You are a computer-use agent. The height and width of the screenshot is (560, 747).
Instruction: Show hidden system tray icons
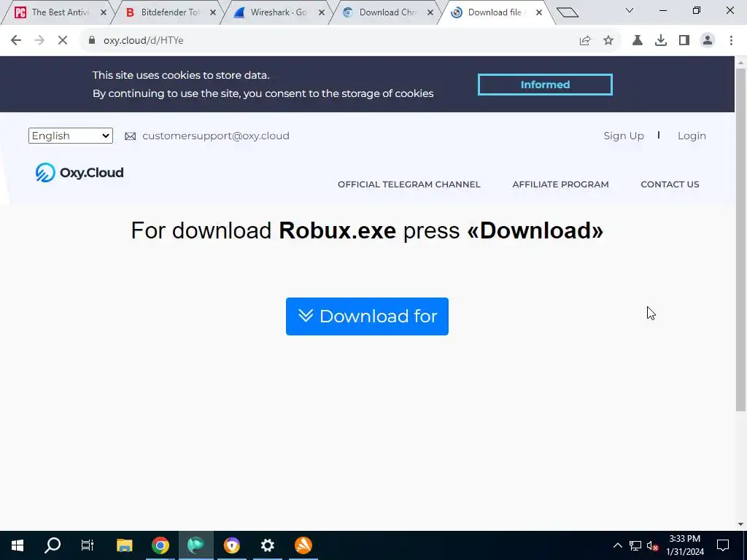(617, 545)
